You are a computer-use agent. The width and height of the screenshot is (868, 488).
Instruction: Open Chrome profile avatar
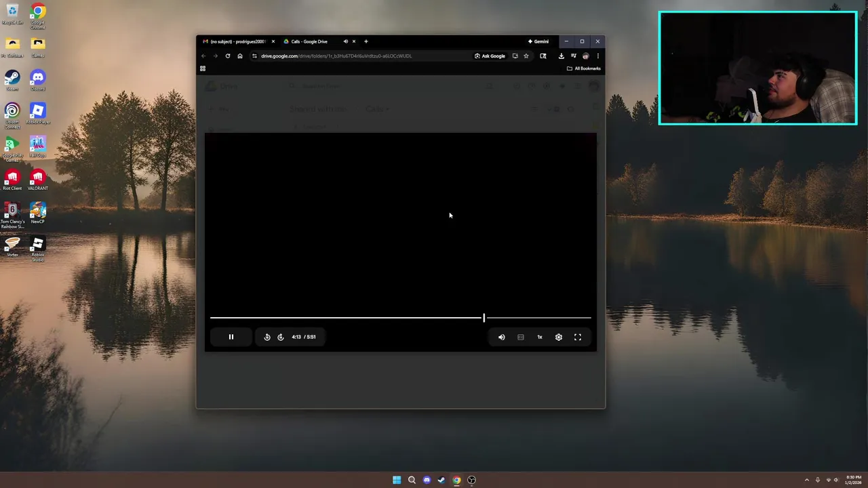tap(586, 56)
